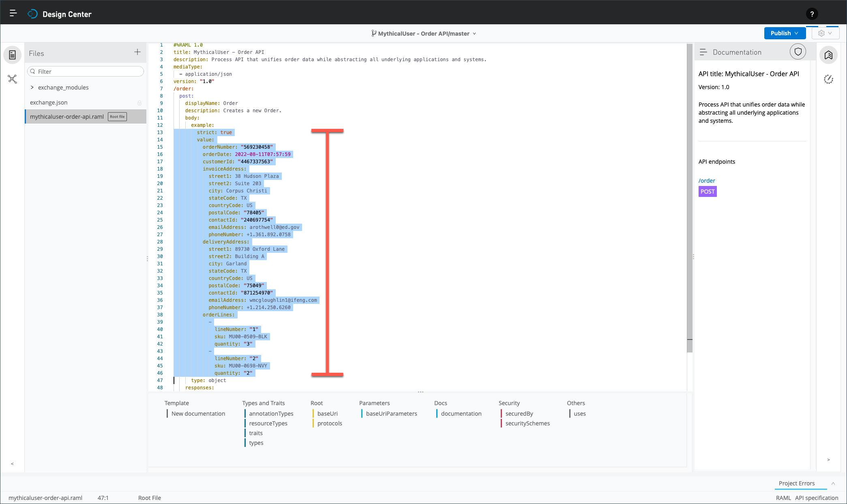Insert documentation shelf item
Image resolution: width=847 pixels, height=504 pixels.
461,414
